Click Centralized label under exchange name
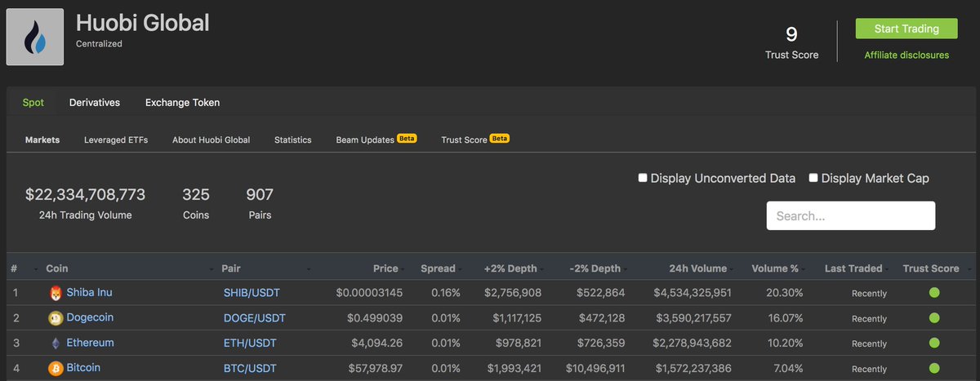Screen dimensions: 980x381 click(x=99, y=44)
